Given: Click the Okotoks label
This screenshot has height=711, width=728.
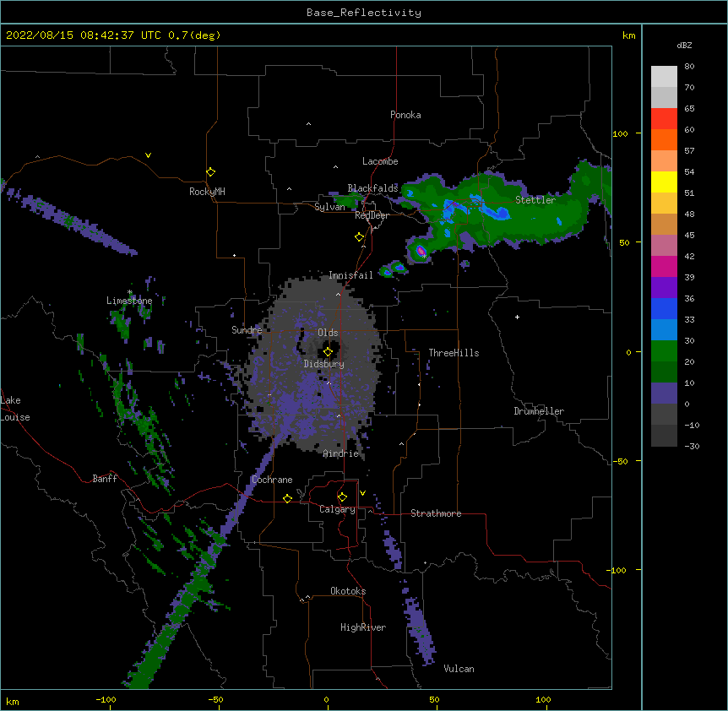Looking at the screenshot, I should 348,591.
